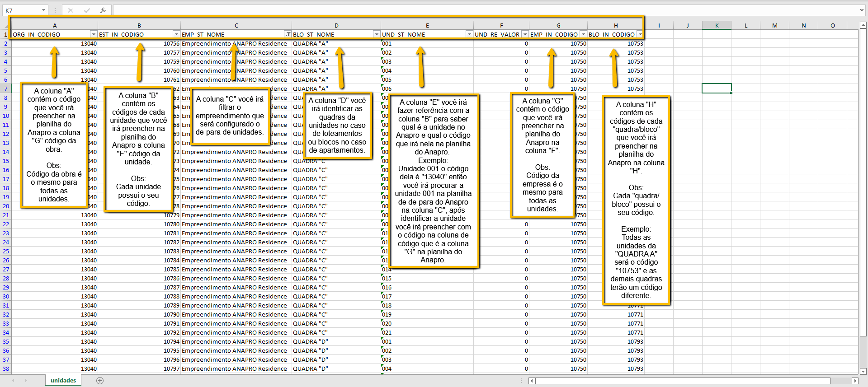Select row 38 header
This screenshot has width=868, height=387.
click(6, 368)
